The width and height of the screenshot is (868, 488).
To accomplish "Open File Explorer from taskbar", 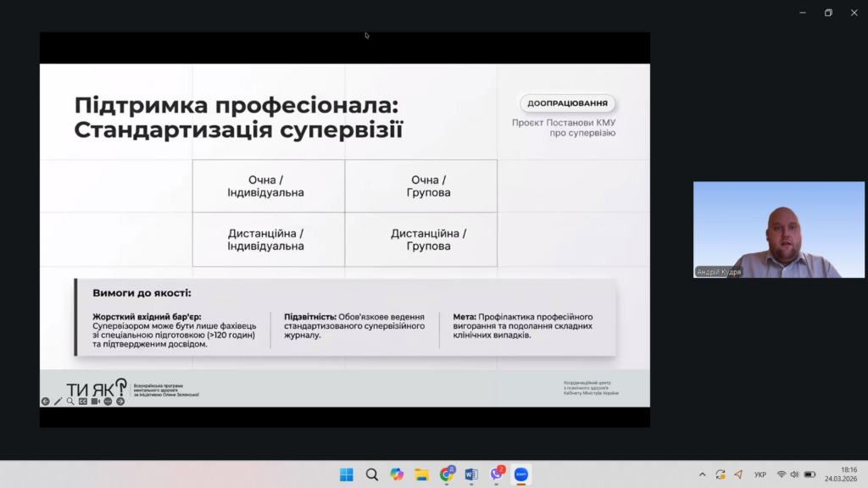I will 421,474.
